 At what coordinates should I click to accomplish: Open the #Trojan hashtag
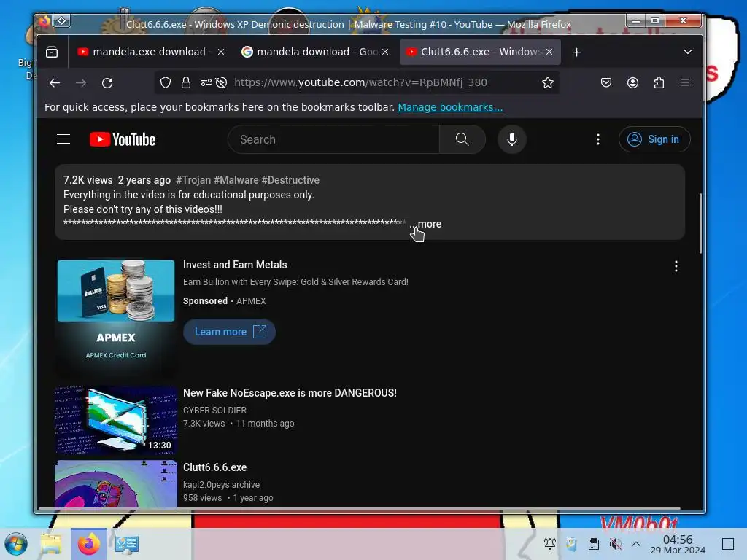click(193, 180)
